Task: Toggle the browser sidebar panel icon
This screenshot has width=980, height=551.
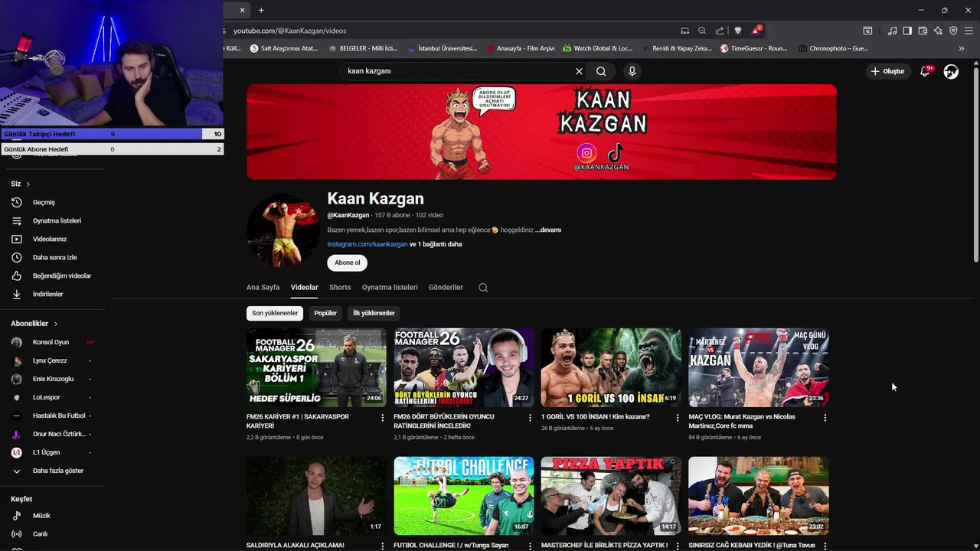Action: point(907,31)
